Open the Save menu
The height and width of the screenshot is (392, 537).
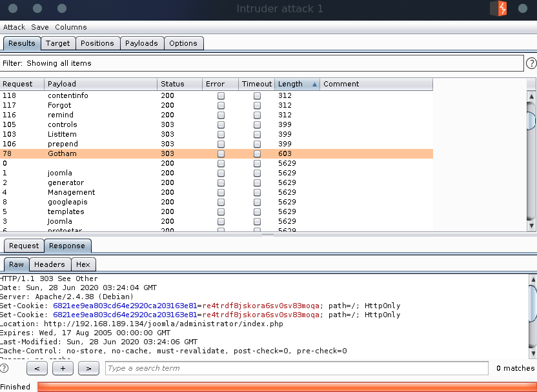pyautogui.click(x=40, y=27)
